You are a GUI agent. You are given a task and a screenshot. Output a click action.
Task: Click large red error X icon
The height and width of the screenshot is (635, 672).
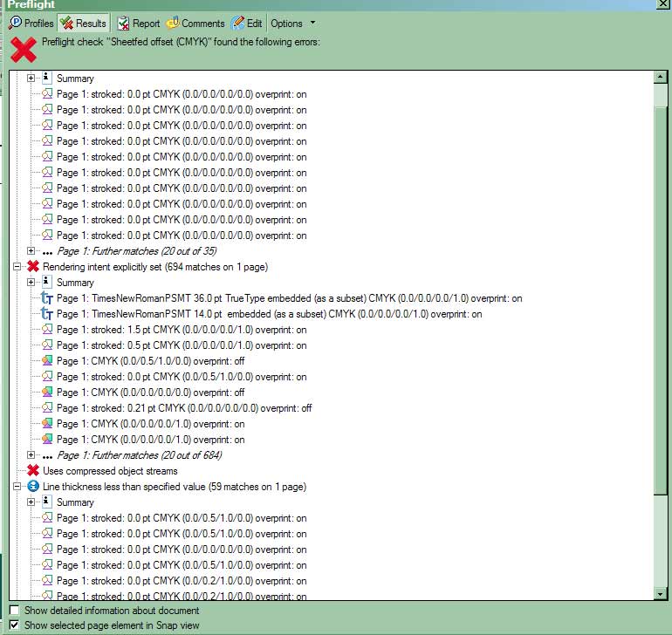24,50
